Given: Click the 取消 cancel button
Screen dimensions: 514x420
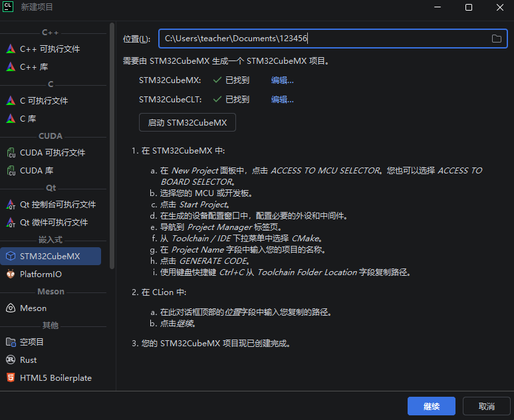Looking at the screenshot, I should [x=487, y=406].
